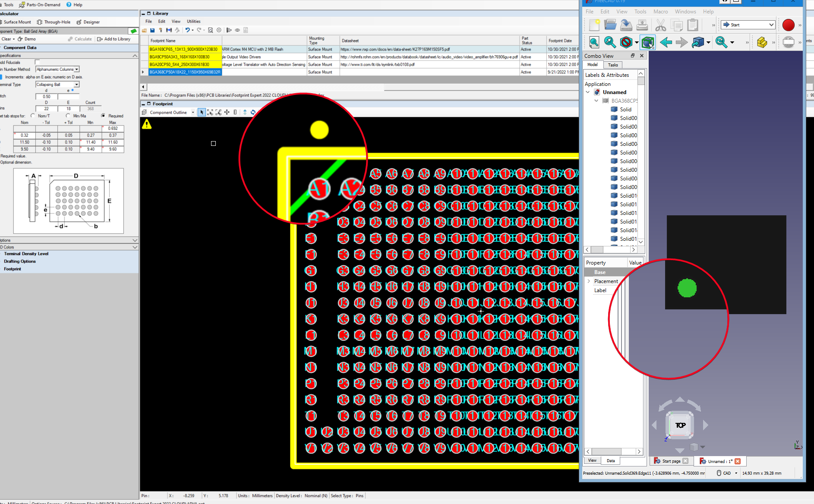Click the print preview icon in Library toolbar
This screenshot has width=814, height=504.
(211, 30)
